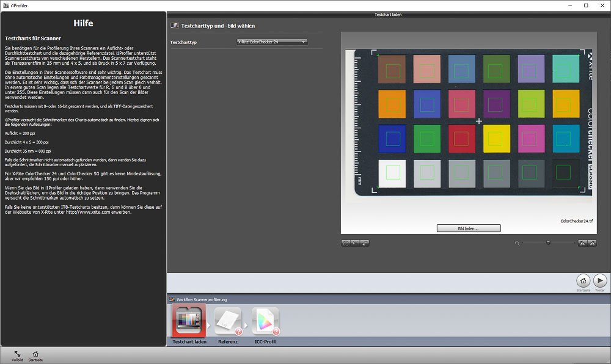The width and height of the screenshot is (611, 364).
Task: Click the Testchart laden title bar label
Action: (388, 15)
